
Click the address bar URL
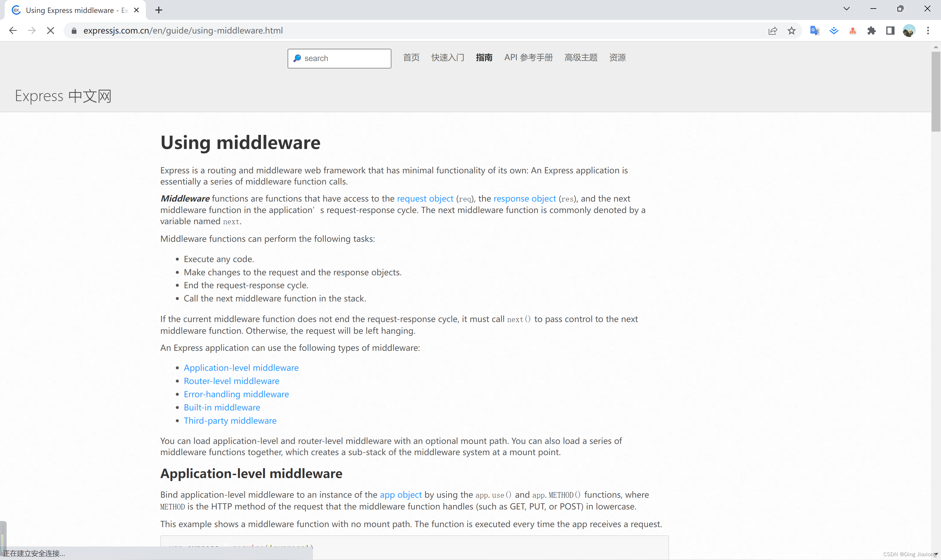pos(183,31)
